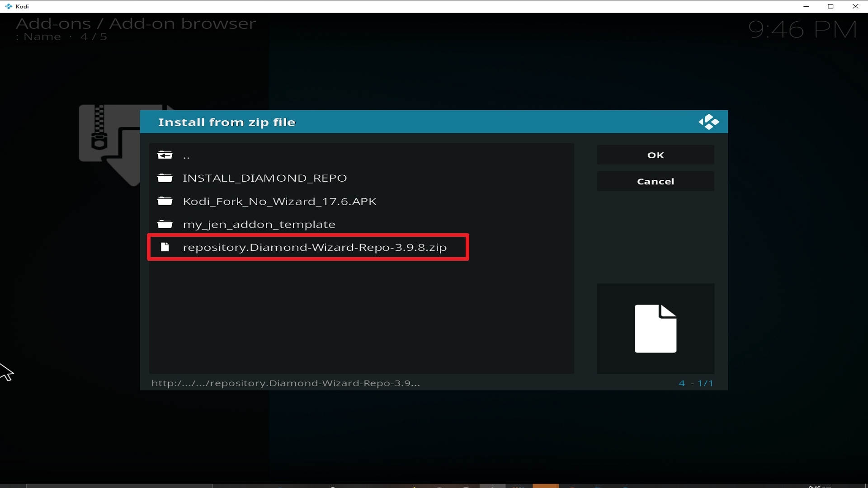Click the zip file document icon

click(x=165, y=247)
